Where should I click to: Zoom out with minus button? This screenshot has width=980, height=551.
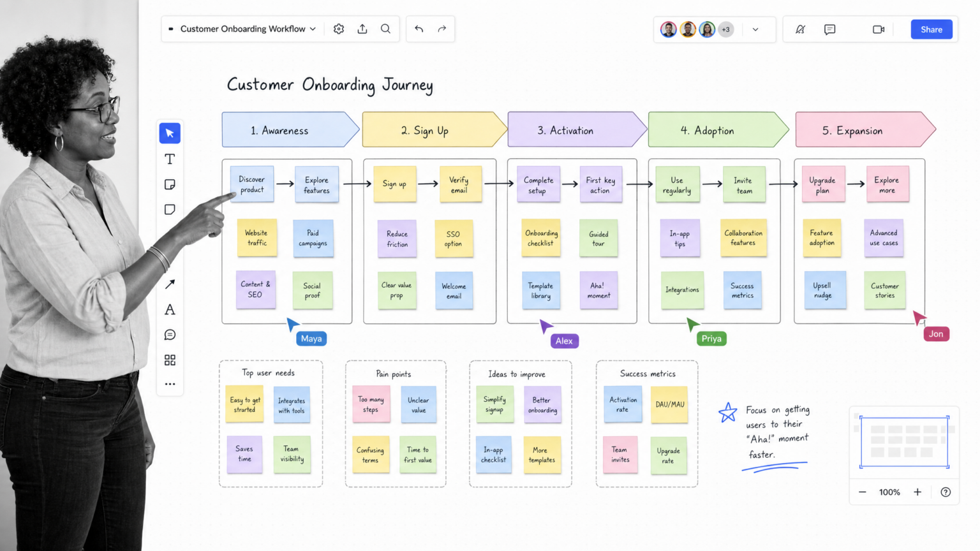click(x=863, y=492)
